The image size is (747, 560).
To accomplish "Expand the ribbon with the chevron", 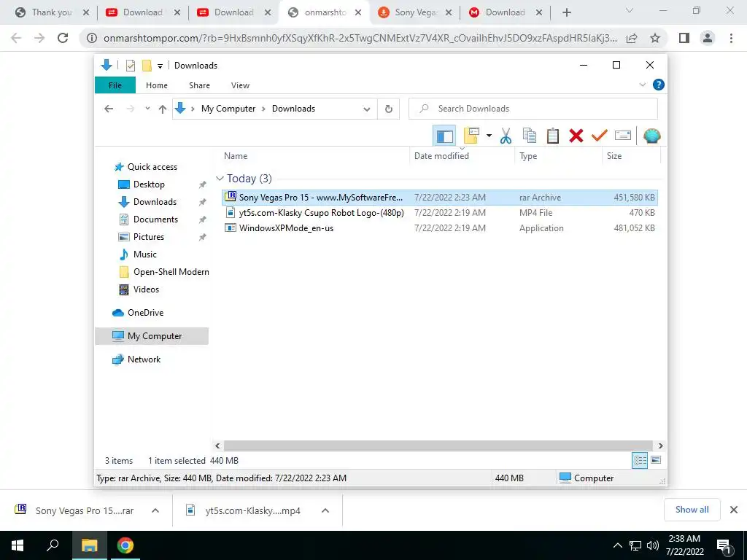I will pyautogui.click(x=642, y=85).
